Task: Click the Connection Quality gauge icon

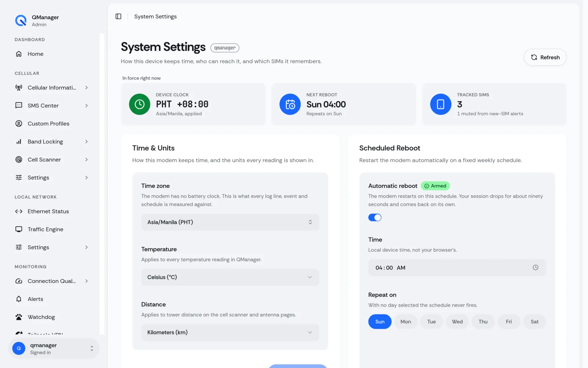Action: pos(19,281)
